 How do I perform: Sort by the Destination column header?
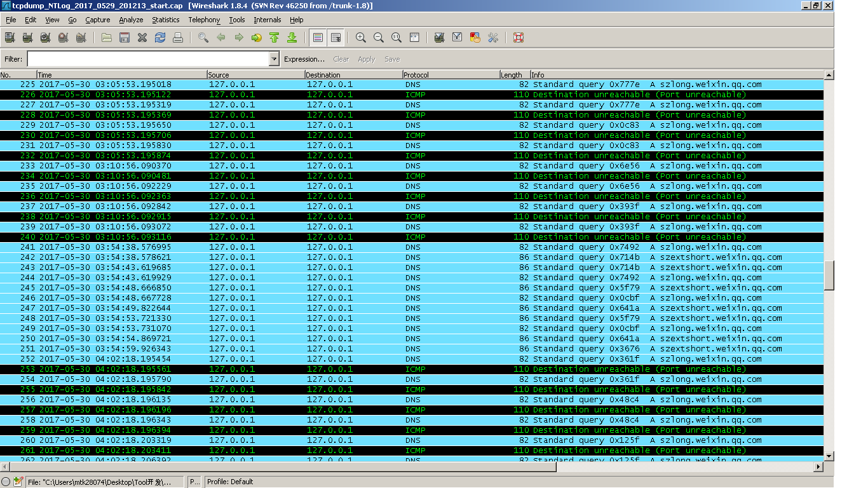click(x=353, y=75)
